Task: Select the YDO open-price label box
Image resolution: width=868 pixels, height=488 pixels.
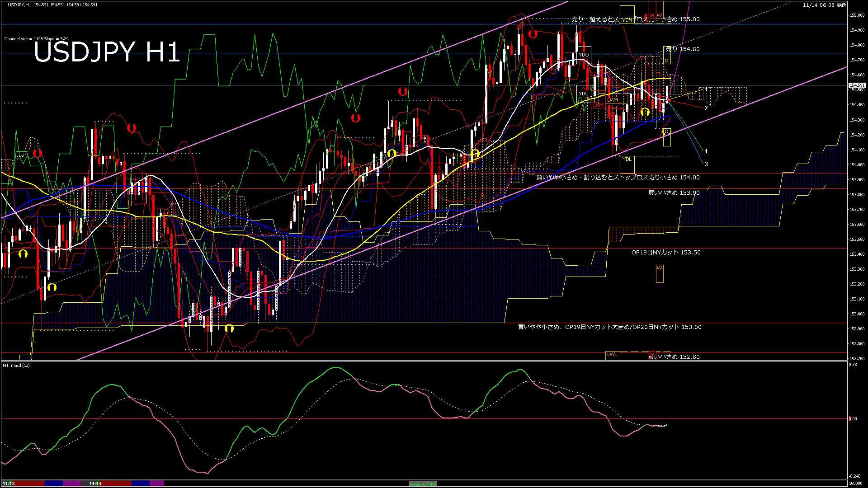Action: coord(585,54)
